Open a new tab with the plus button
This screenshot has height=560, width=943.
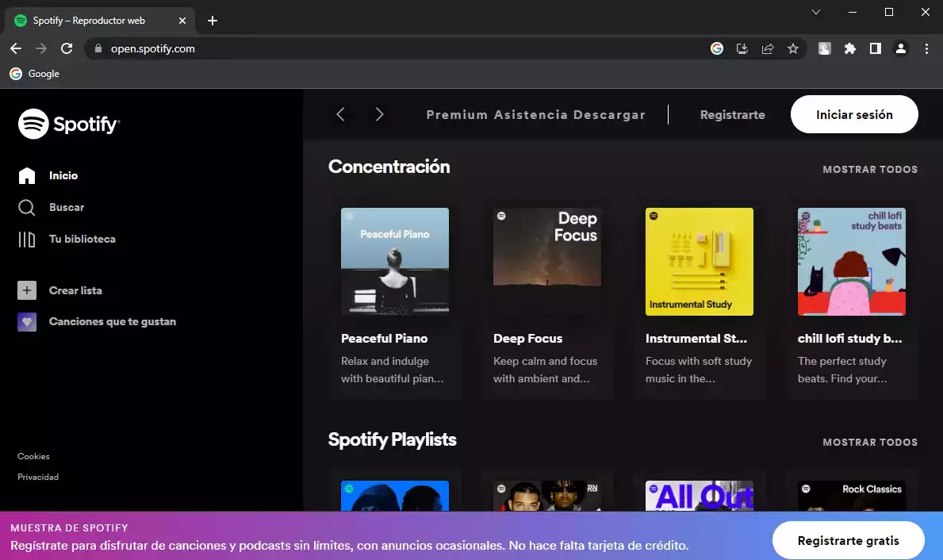coord(213,21)
